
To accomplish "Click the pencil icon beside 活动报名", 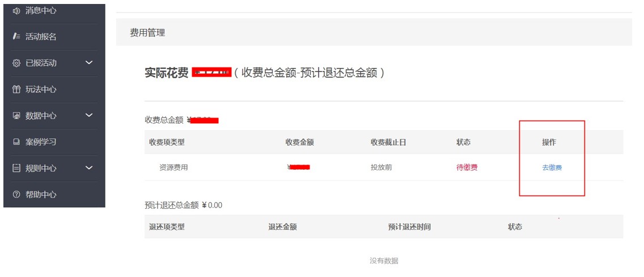I will pos(16,37).
